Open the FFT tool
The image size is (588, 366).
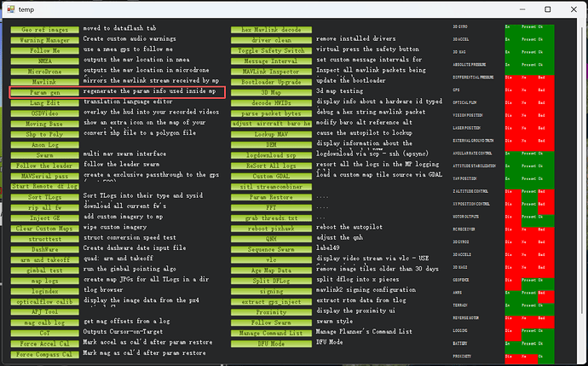click(271, 207)
